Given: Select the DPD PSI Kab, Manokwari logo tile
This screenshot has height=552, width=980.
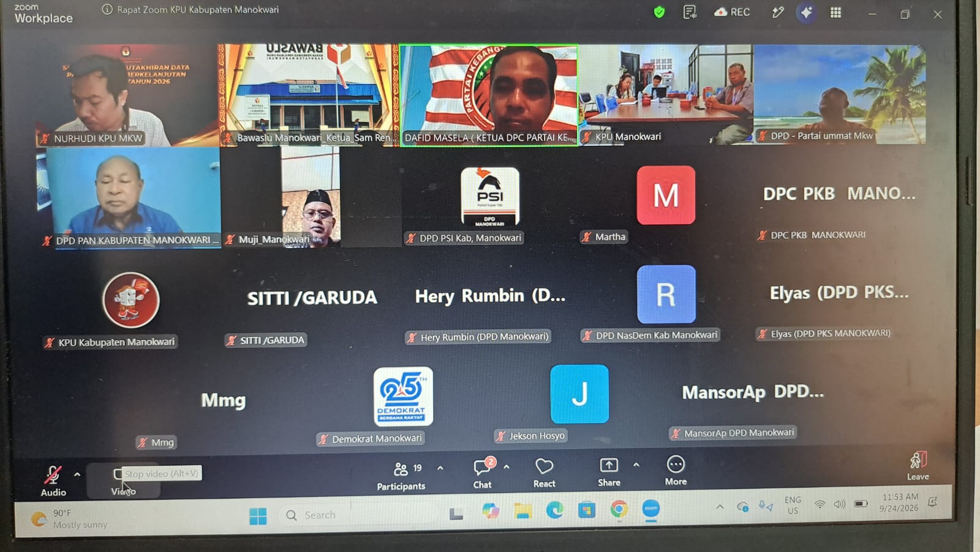Looking at the screenshot, I should (490, 197).
